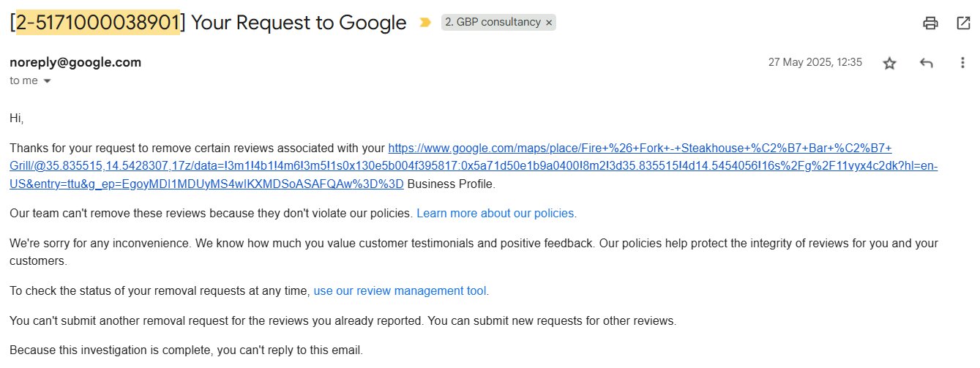
Task: Open 'Learn more about our policies' link
Action: (x=496, y=214)
